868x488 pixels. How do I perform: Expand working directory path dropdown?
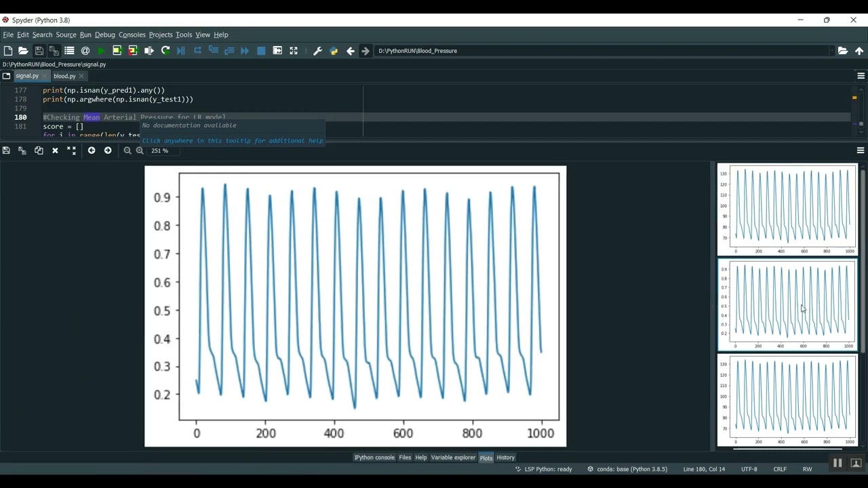tap(831, 51)
